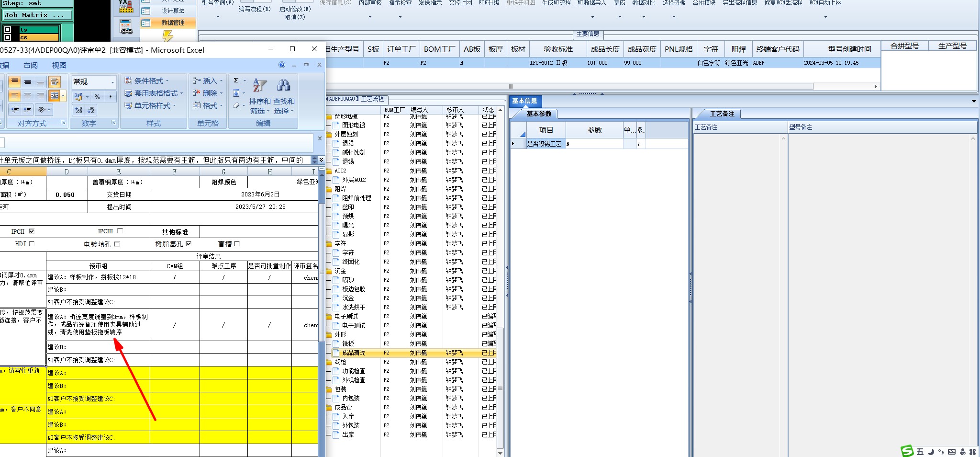Click Excel align text left icon
This screenshot has height=457, width=980.
(x=15, y=96)
